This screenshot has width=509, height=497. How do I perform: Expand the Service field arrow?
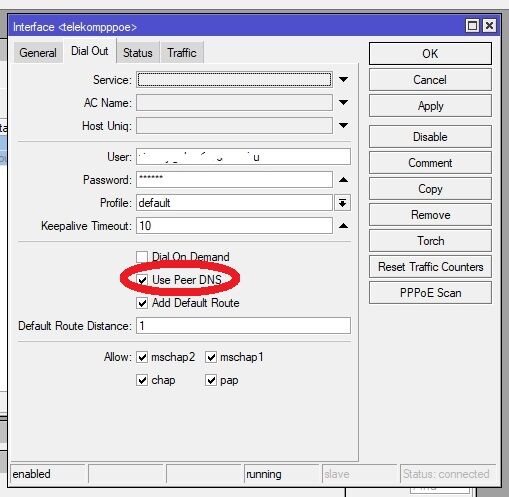[x=343, y=80]
